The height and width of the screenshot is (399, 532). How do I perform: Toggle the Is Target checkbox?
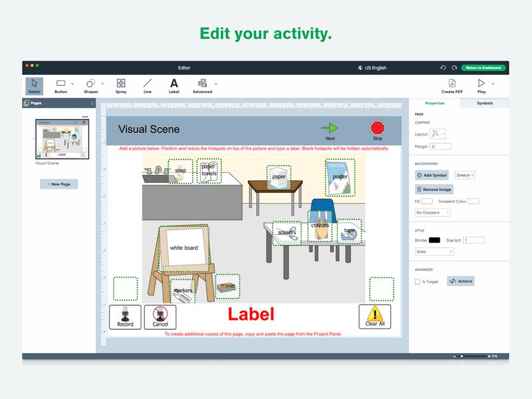pos(418,281)
